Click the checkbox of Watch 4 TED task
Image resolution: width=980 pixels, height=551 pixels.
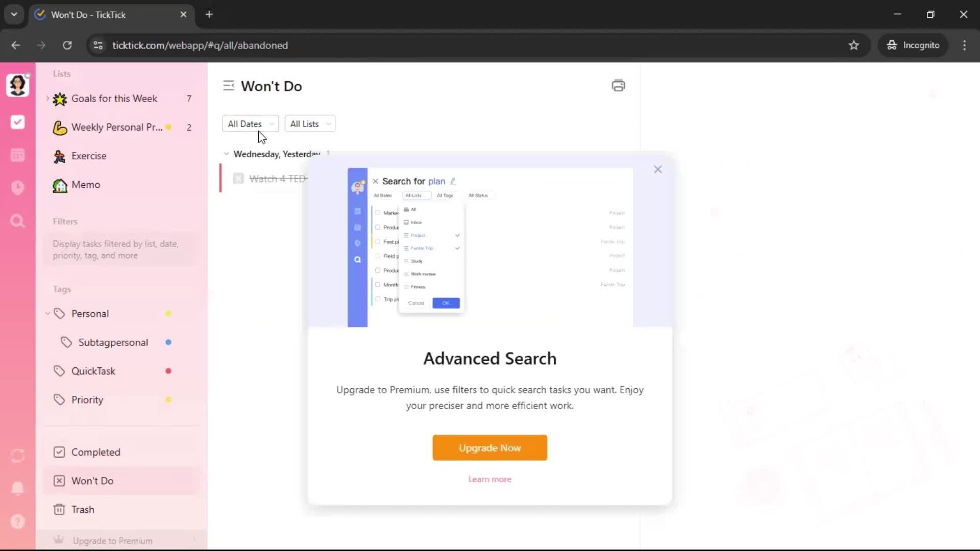pos(238,178)
